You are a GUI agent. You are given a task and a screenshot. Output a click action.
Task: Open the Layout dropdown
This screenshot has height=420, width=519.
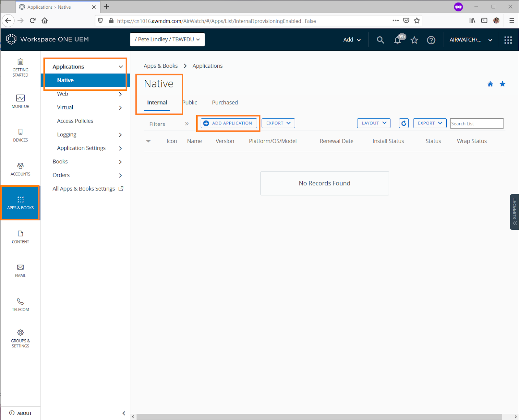(374, 123)
